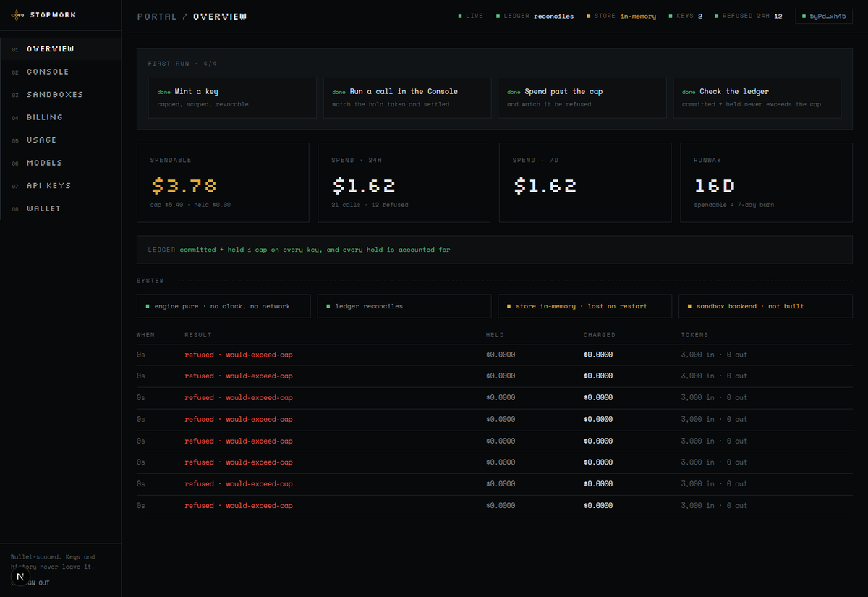Open the Mint a key step card
This screenshot has width=868, height=597.
[232, 98]
